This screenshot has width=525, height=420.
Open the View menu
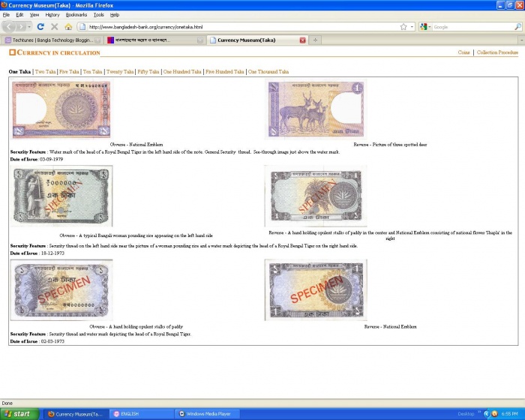pos(34,15)
